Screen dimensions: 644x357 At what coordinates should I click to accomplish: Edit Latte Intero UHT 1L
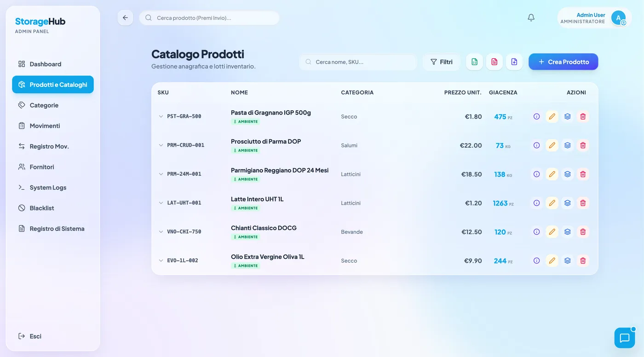[x=552, y=203]
